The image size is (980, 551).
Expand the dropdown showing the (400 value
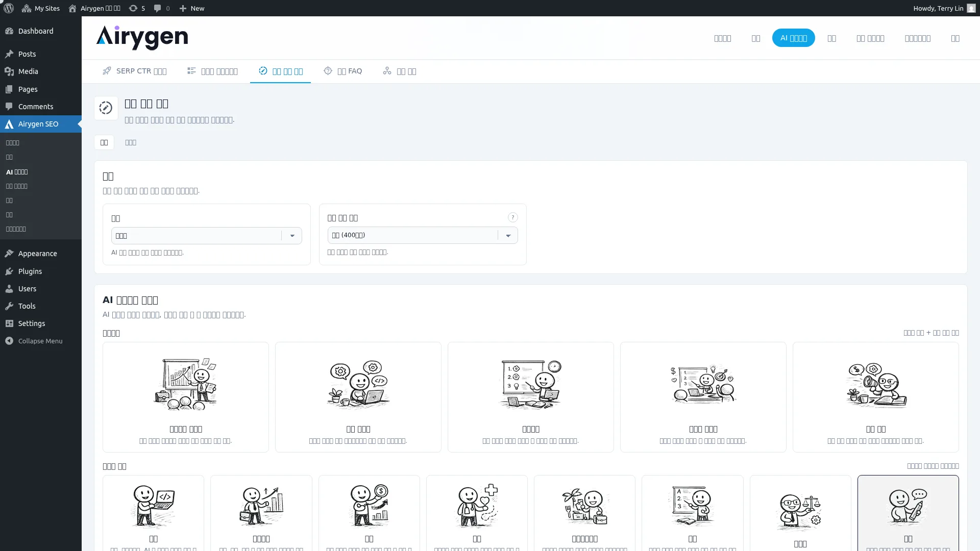423,235
